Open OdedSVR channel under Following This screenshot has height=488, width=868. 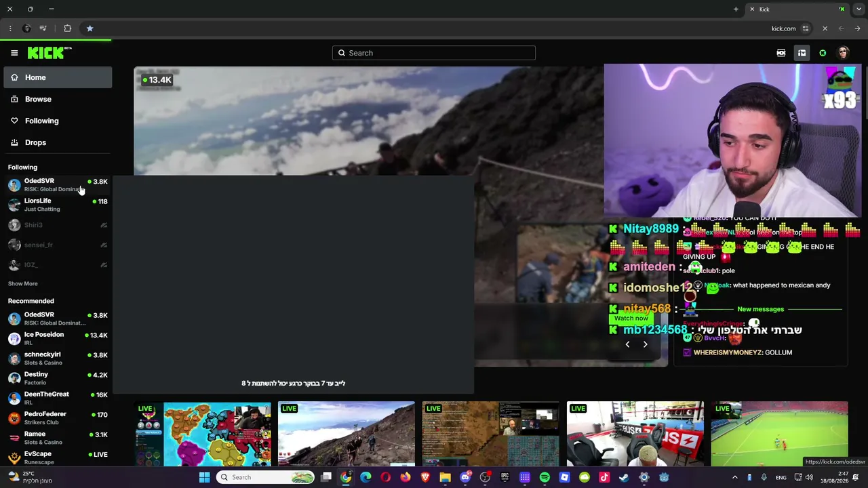[58, 185]
